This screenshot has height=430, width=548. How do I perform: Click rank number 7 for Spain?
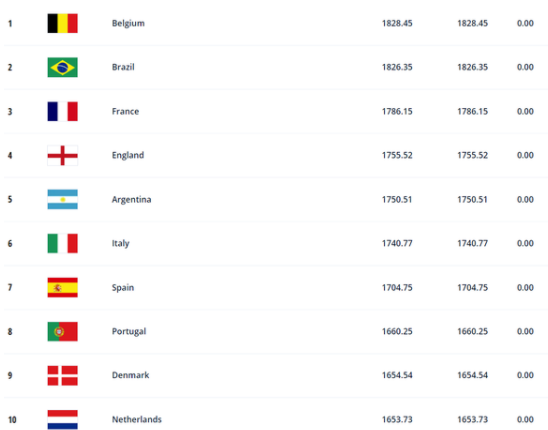[10, 287]
